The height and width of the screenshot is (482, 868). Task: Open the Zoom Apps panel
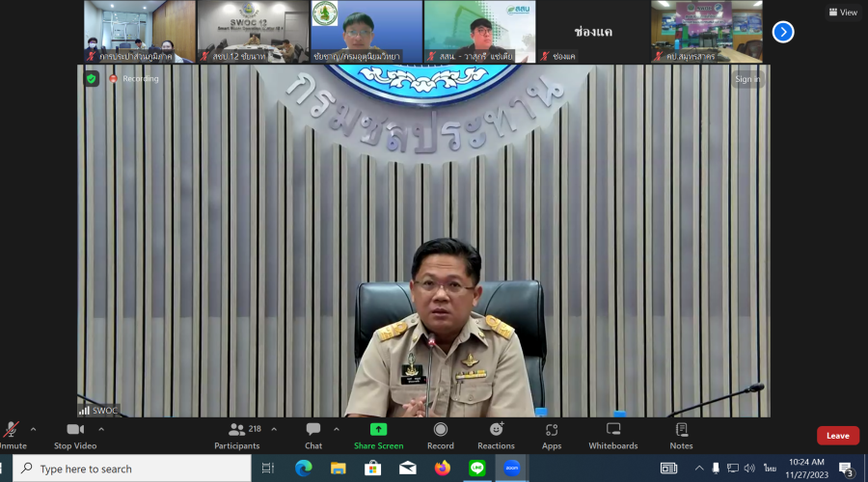(552, 435)
